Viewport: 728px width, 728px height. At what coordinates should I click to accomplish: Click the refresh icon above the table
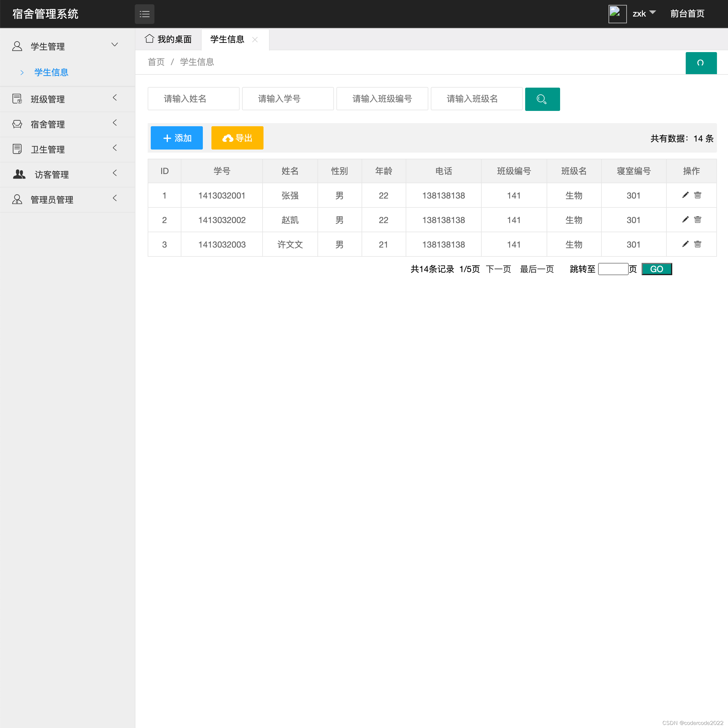click(701, 63)
